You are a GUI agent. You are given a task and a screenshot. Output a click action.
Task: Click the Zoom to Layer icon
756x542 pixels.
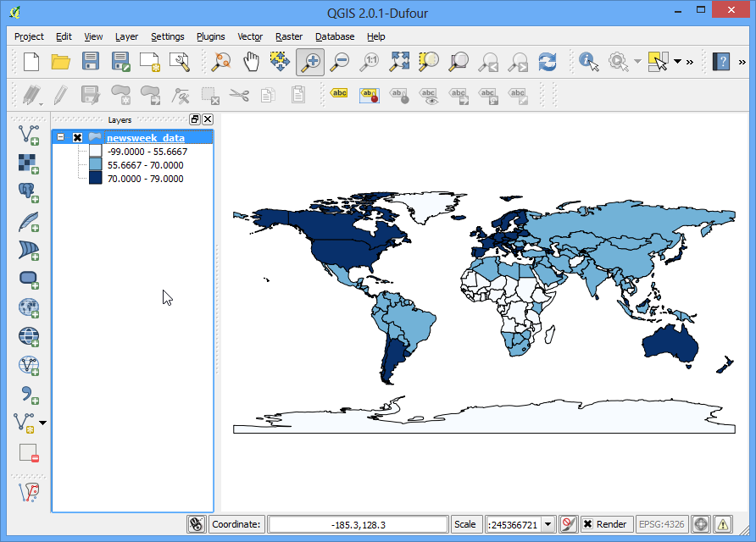click(459, 62)
